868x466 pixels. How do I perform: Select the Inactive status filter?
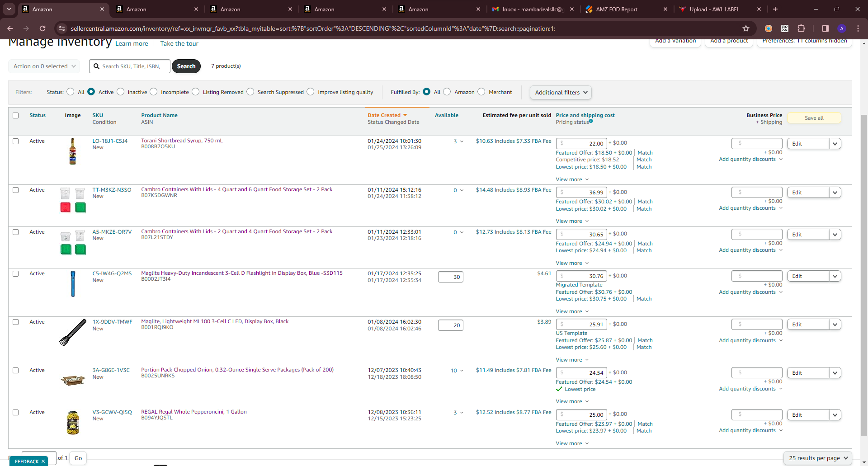pyautogui.click(x=120, y=92)
